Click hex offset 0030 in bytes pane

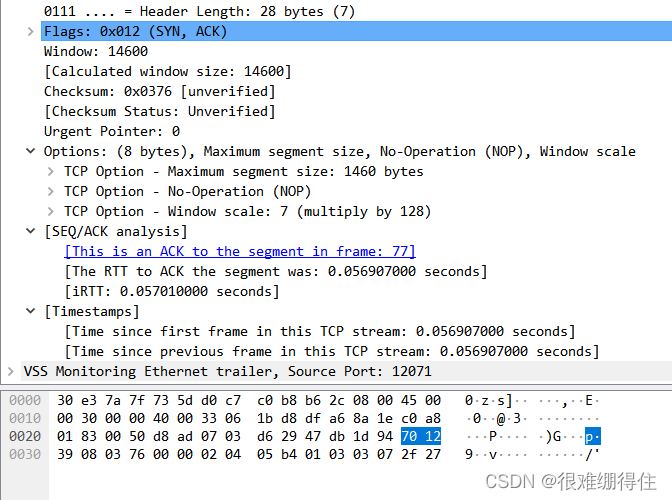(x=25, y=454)
